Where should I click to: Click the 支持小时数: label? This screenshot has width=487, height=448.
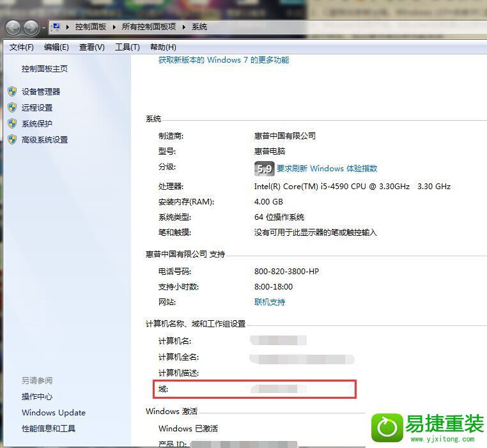(178, 287)
